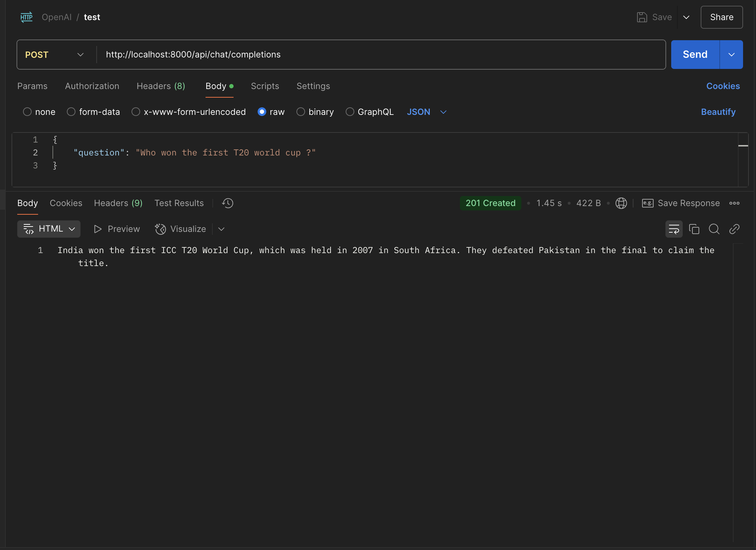Beautify the JSON request body
Image resolution: width=756 pixels, height=550 pixels.
[x=718, y=112]
